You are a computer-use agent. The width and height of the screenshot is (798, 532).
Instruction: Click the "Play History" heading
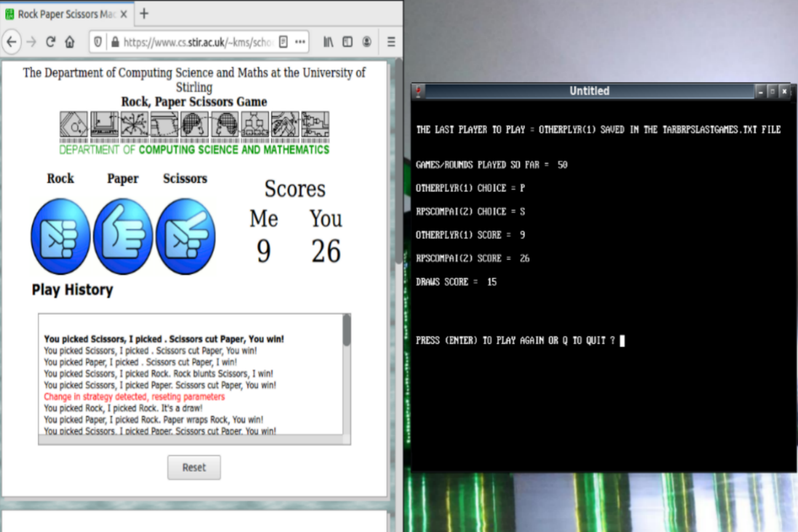72,290
